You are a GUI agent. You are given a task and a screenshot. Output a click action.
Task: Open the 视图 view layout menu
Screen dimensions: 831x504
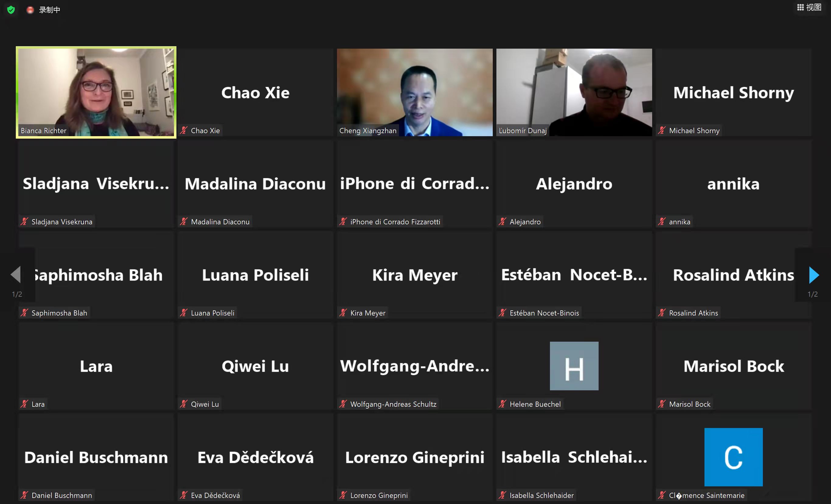tap(809, 7)
